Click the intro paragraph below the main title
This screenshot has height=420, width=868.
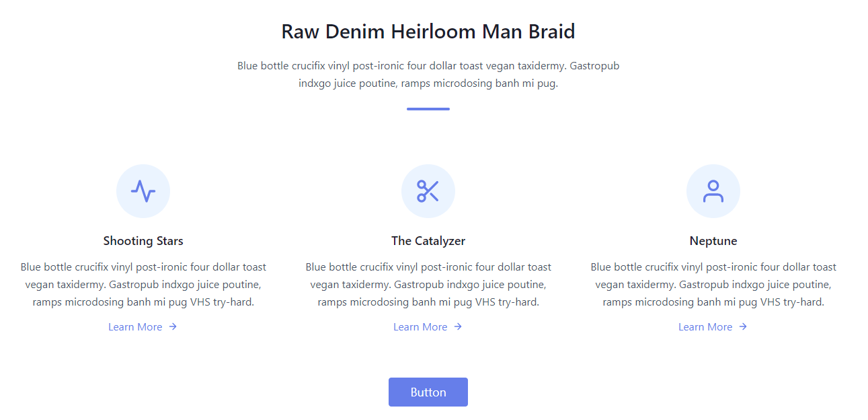[428, 75]
